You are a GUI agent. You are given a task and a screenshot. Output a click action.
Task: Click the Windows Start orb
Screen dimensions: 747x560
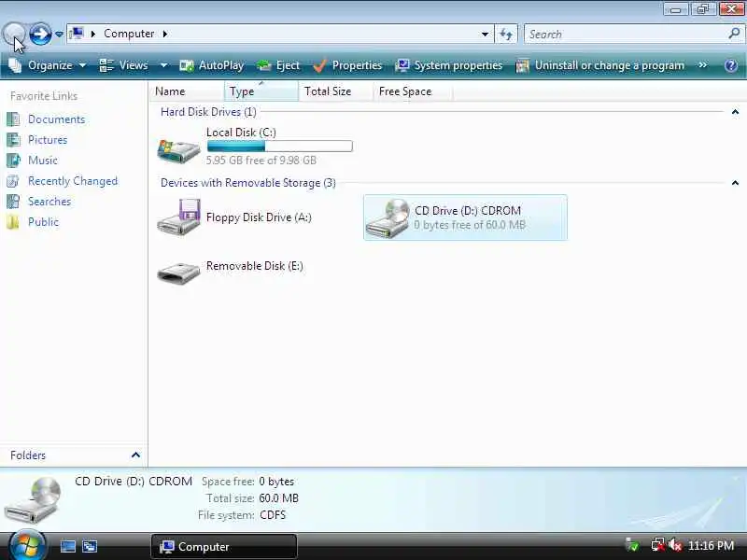click(x=27, y=545)
